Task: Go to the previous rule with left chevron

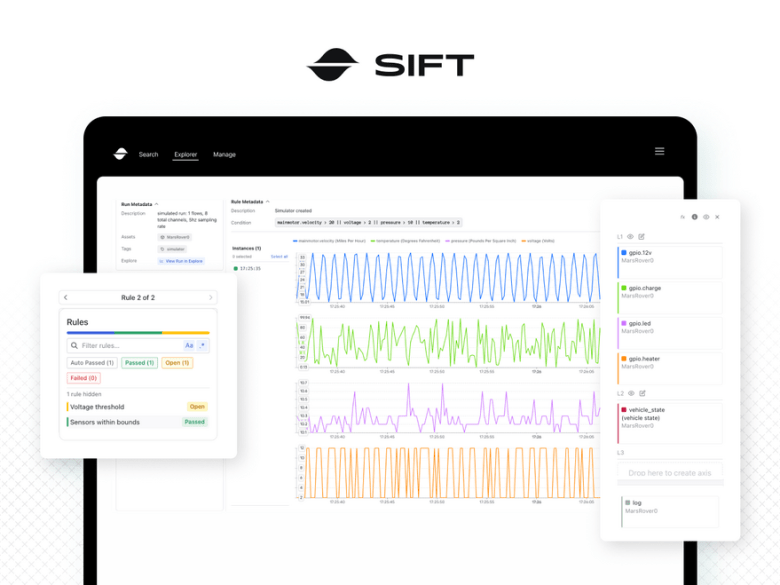Action: point(66,297)
